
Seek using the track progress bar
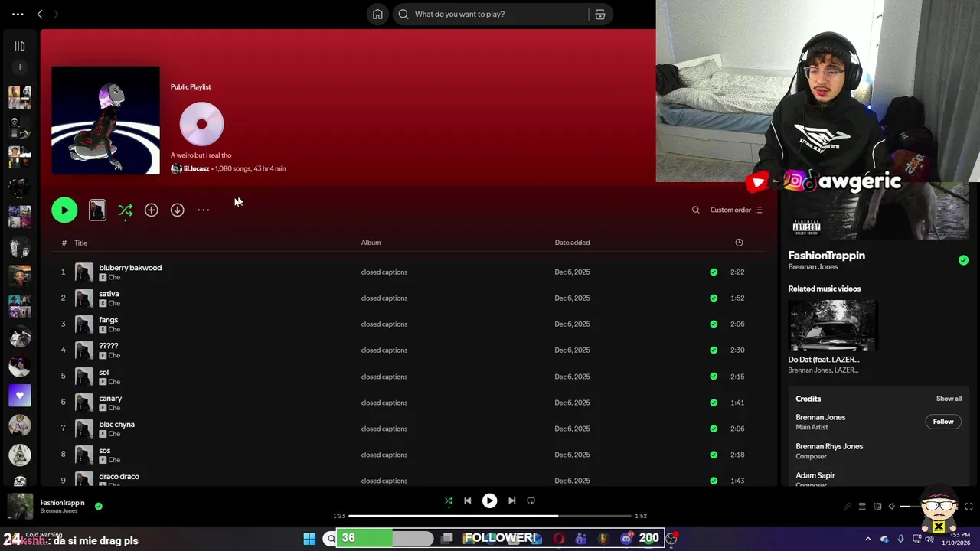tap(490, 516)
